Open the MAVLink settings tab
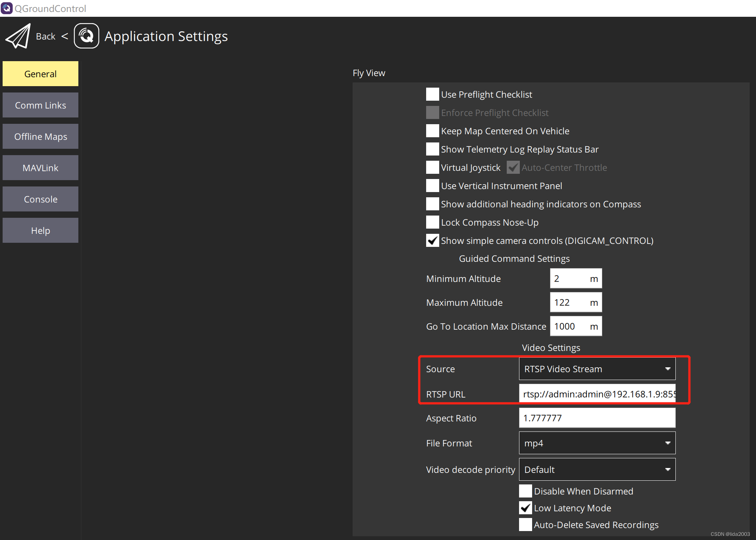The height and width of the screenshot is (540, 756). [40, 168]
